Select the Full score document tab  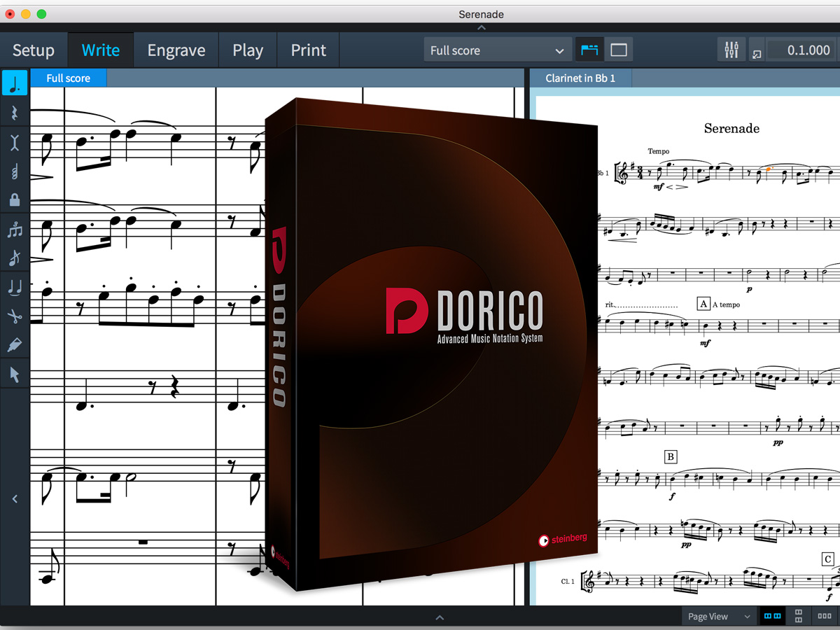(69, 78)
